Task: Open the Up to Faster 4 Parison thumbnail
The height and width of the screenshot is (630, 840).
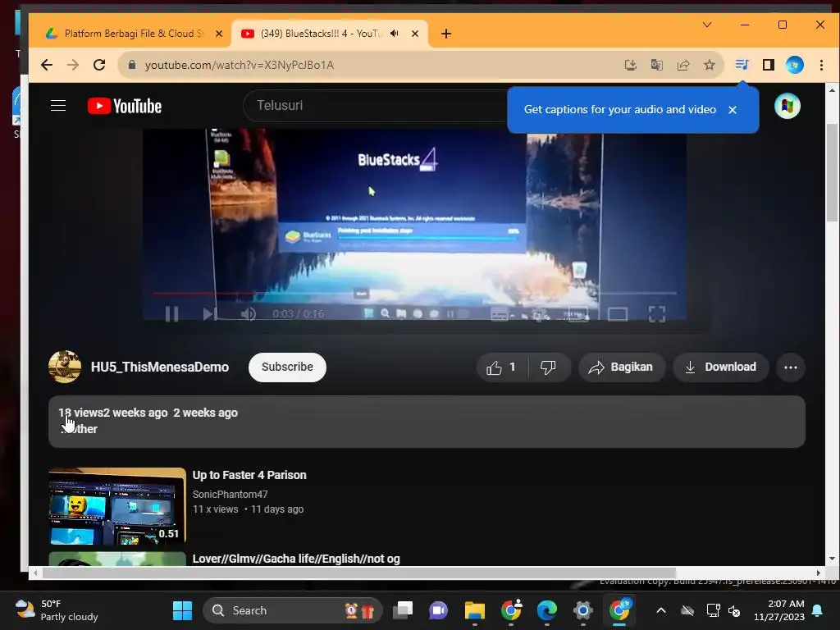Action: 117,507
